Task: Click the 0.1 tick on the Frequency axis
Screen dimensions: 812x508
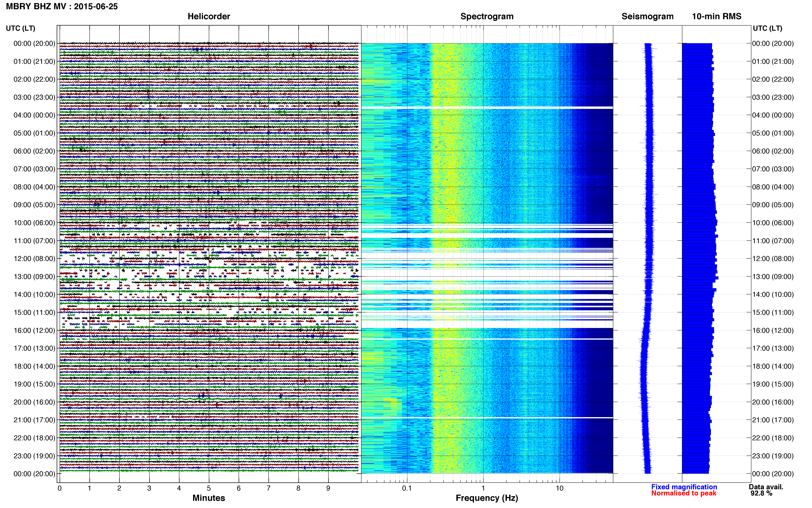Action: (407, 488)
